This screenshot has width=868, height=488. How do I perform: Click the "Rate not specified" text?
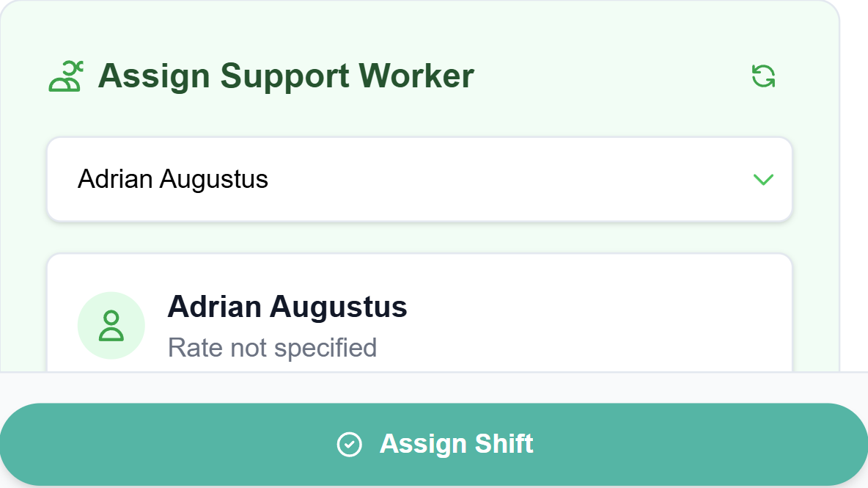pos(272,347)
